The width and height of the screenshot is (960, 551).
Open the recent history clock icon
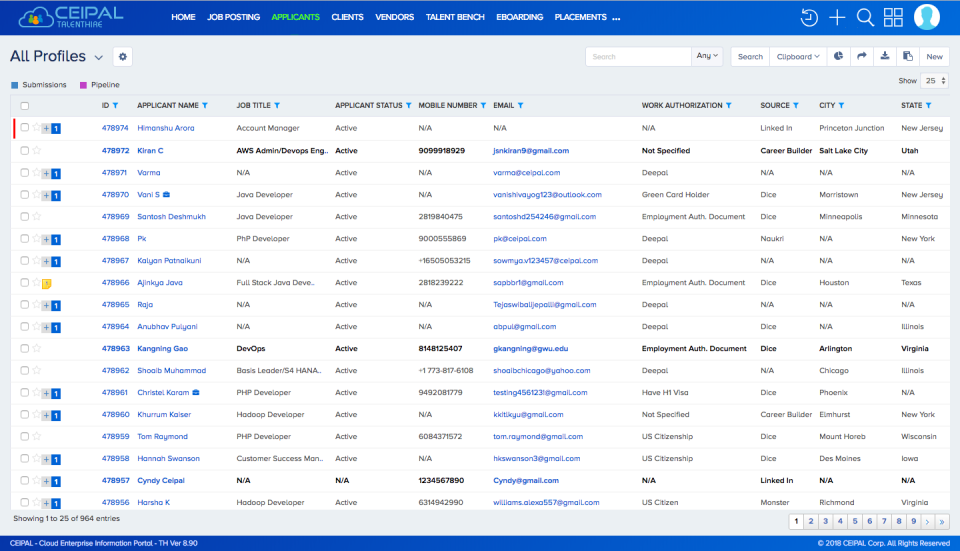809,17
